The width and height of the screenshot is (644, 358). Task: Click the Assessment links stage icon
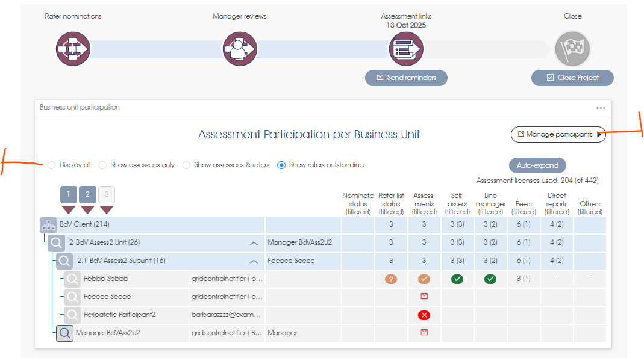(406, 49)
